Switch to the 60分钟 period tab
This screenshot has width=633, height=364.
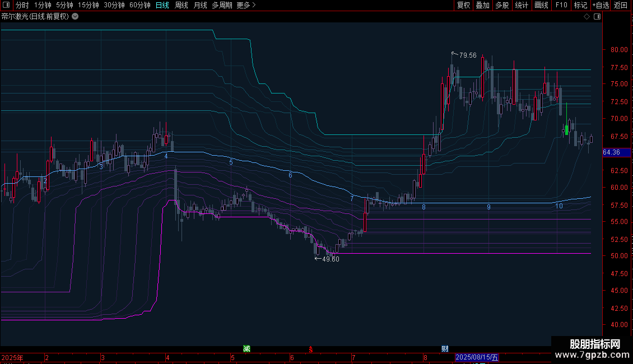(x=139, y=5)
